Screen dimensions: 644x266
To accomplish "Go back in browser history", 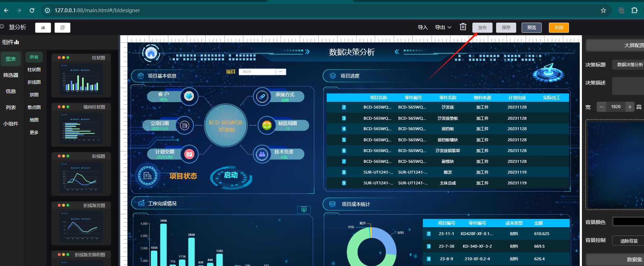I will [x=6, y=10].
